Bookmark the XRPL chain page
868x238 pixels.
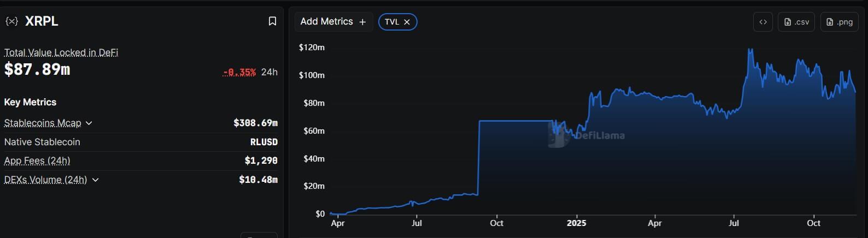272,21
